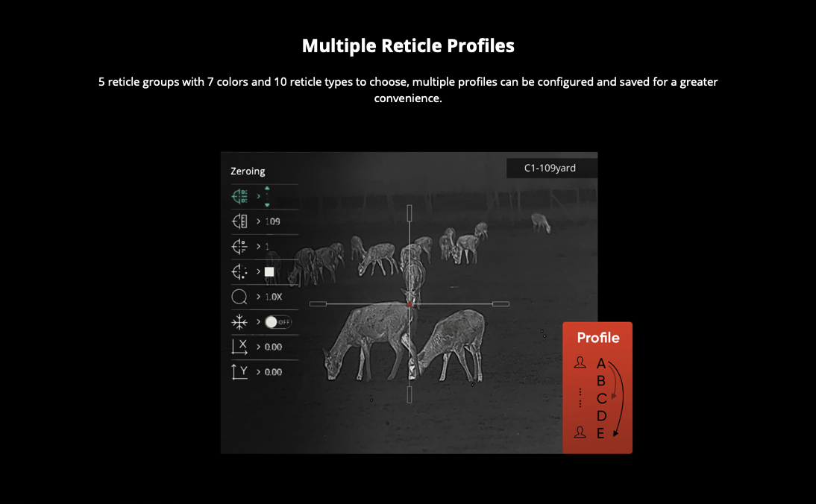
Task: Select the magnifier zoom icon
Action: (x=239, y=297)
